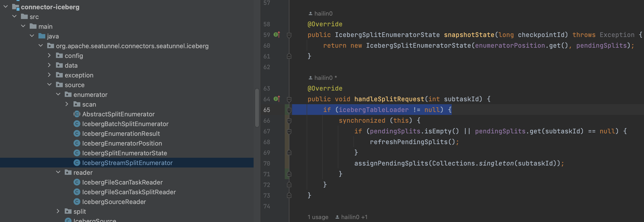Click the 1 usage inlay hint
Screen dimensions: 644x222
(x=318, y=217)
